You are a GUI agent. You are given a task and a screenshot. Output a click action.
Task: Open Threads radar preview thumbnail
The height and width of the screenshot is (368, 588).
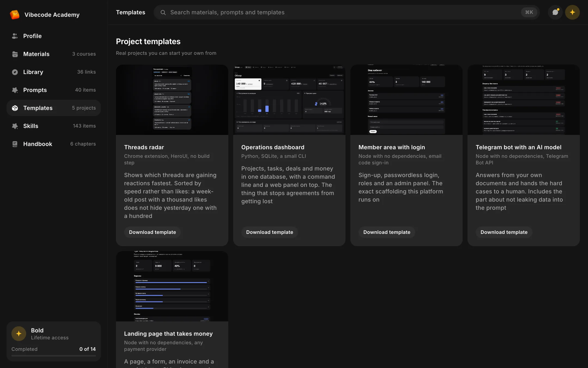[172, 100]
